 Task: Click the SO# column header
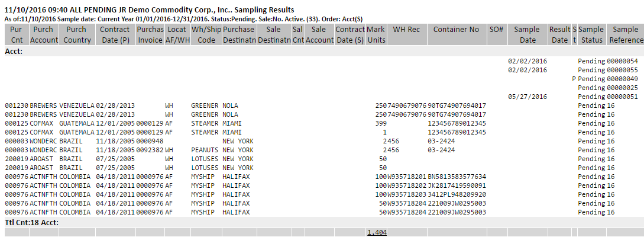pyautogui.click(x=497, y=35)
